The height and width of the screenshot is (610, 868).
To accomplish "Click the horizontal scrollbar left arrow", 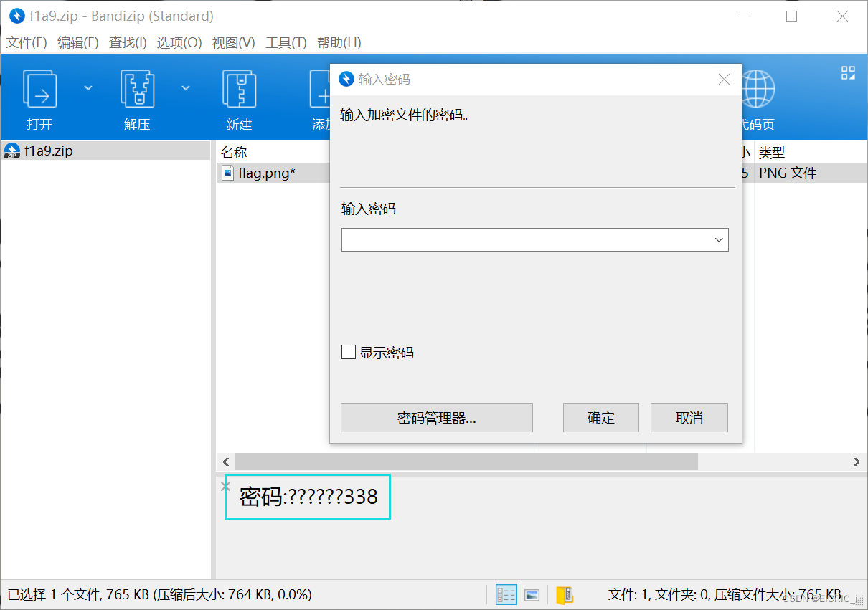I will coord(226,462).
